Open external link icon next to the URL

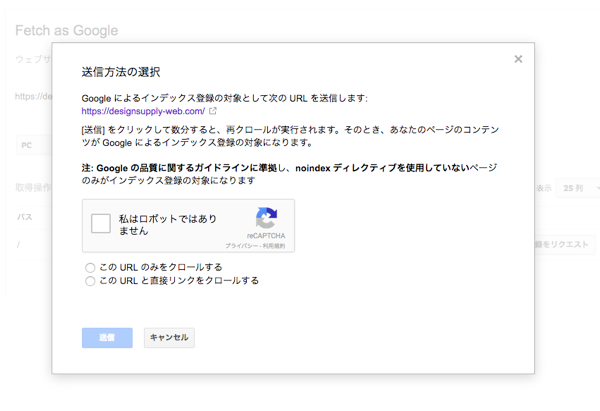[x=213, y=111]
